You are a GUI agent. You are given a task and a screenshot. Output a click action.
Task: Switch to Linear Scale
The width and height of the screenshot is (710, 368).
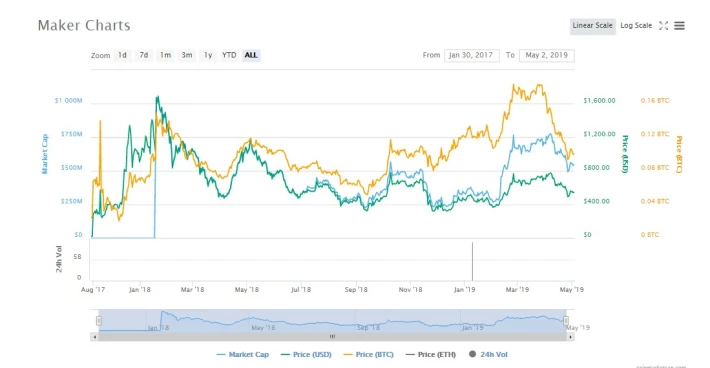(x=592, y=26)
